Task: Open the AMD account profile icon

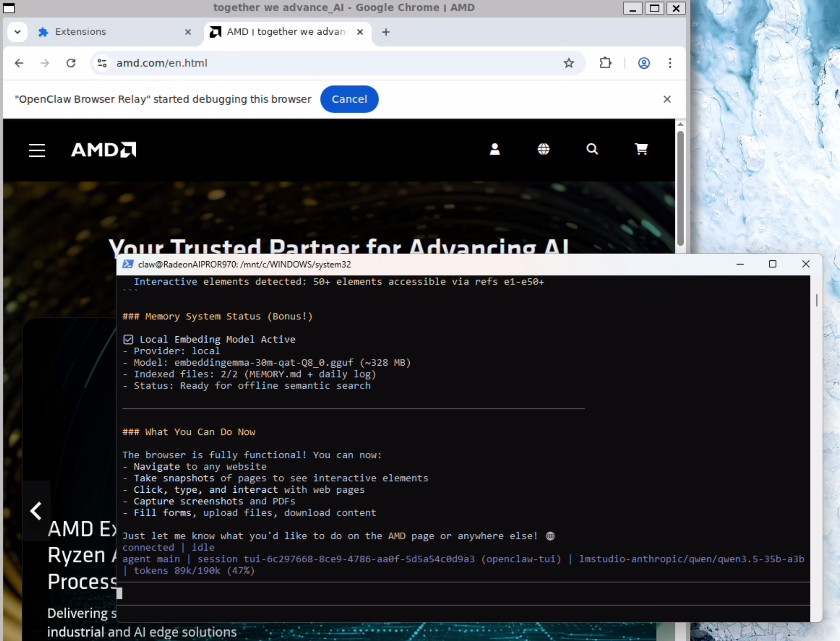Action: [x=495, y=149]
